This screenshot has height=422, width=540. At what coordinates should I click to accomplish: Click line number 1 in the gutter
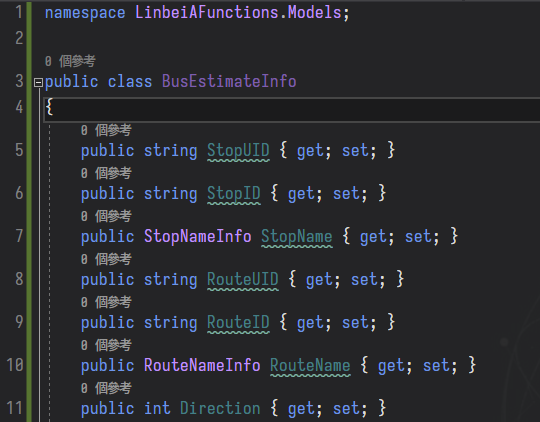19,13
